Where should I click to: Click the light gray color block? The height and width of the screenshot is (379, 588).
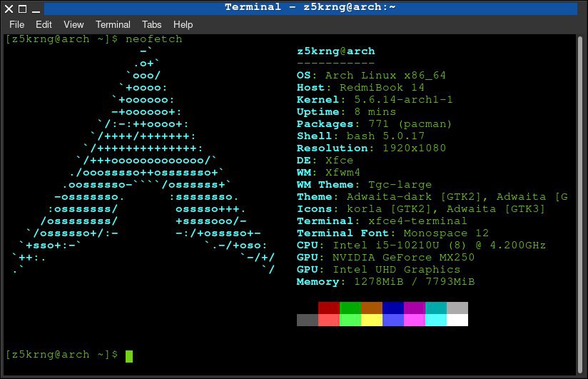pos(457,308)
